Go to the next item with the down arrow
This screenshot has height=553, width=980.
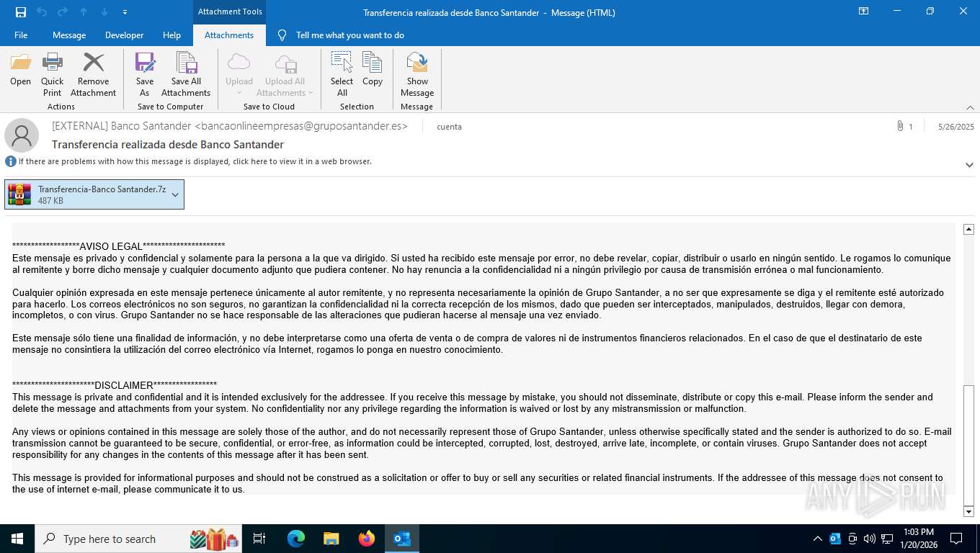pyautogui.click(x=104, y=12)
